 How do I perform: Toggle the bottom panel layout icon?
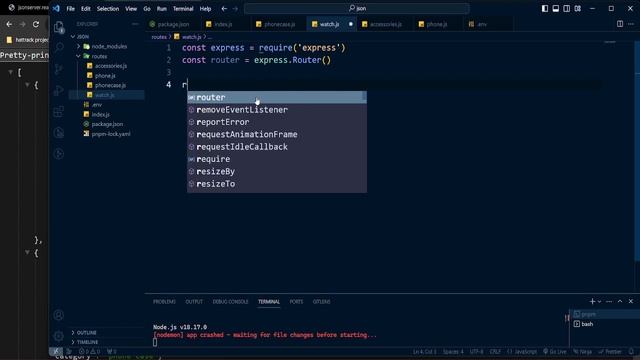point(556,9)
